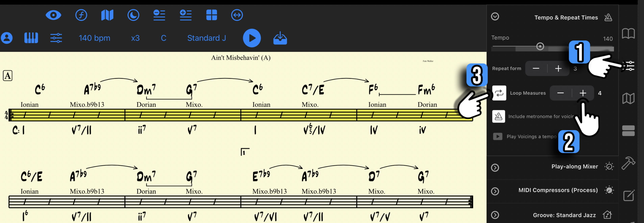
Task: Click the download to inbox tray icon
Action: (280, 38)
